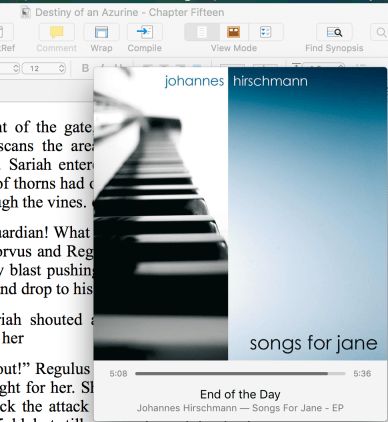Click the Comment toolbar icon
This screenshot has width=388, height=422.
pos(56,32)
